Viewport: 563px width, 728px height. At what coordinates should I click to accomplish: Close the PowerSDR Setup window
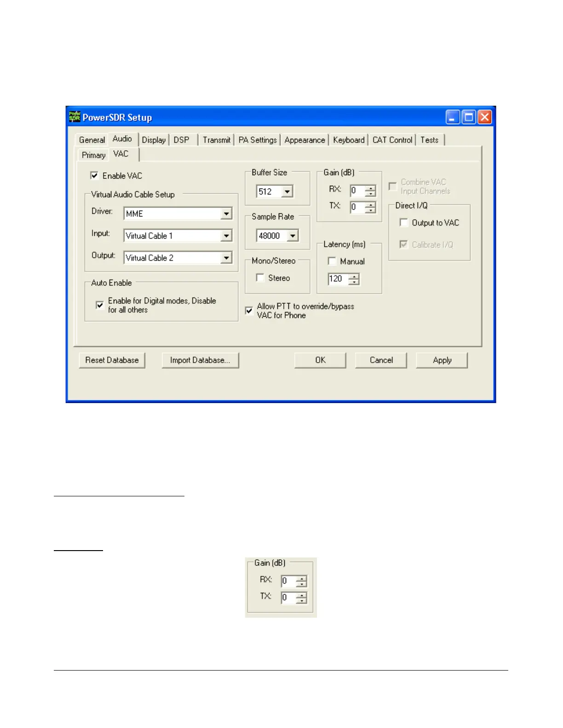[x=484, y=117]
